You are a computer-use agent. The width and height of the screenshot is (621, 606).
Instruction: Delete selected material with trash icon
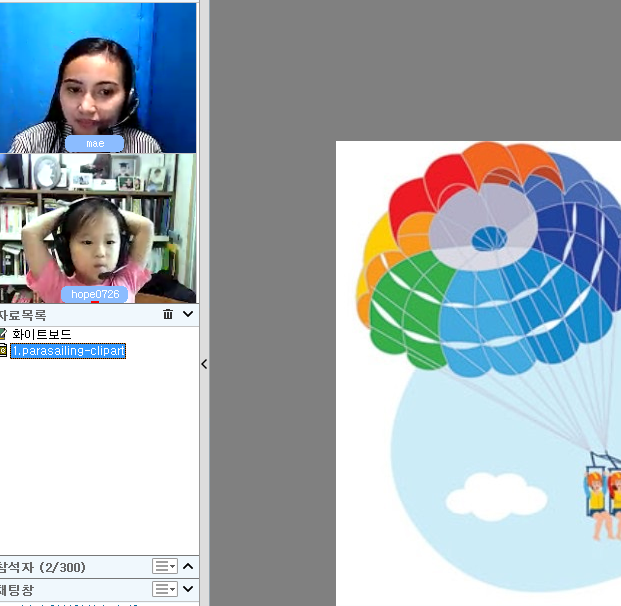167,314
